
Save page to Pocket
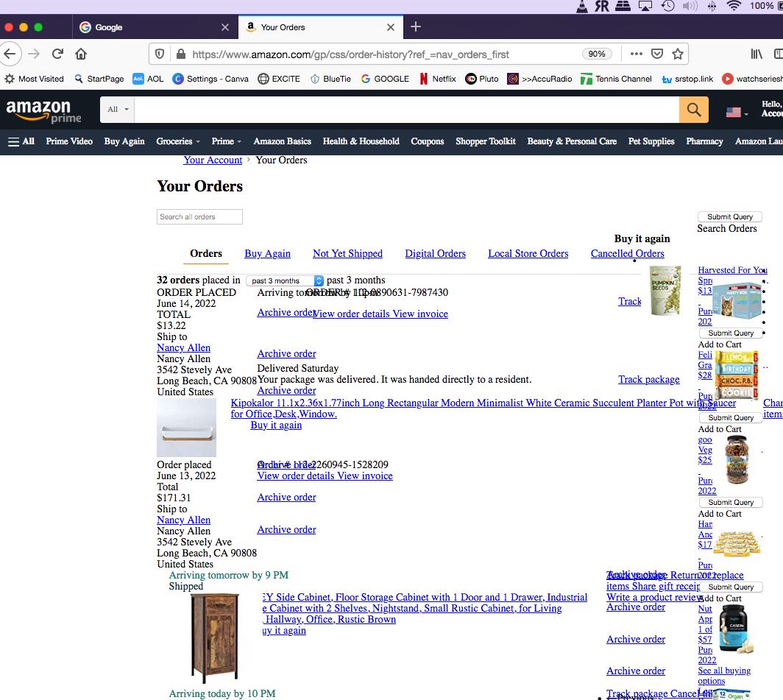(657, 54)
